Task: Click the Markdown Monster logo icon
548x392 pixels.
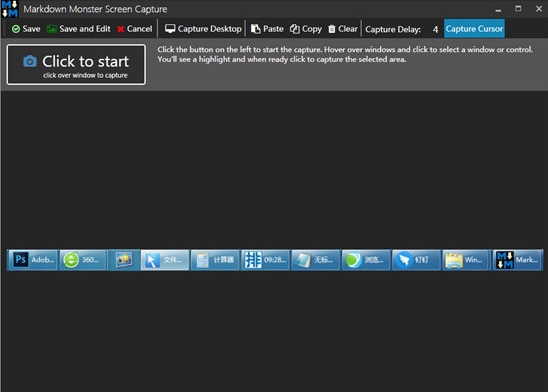Action: click(x=10, y=9)
